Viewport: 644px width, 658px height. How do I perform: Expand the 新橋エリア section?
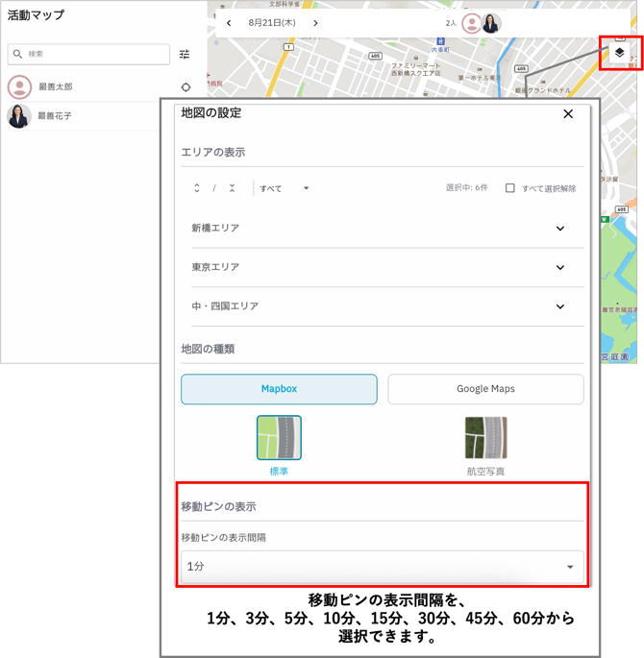point(560,229)
